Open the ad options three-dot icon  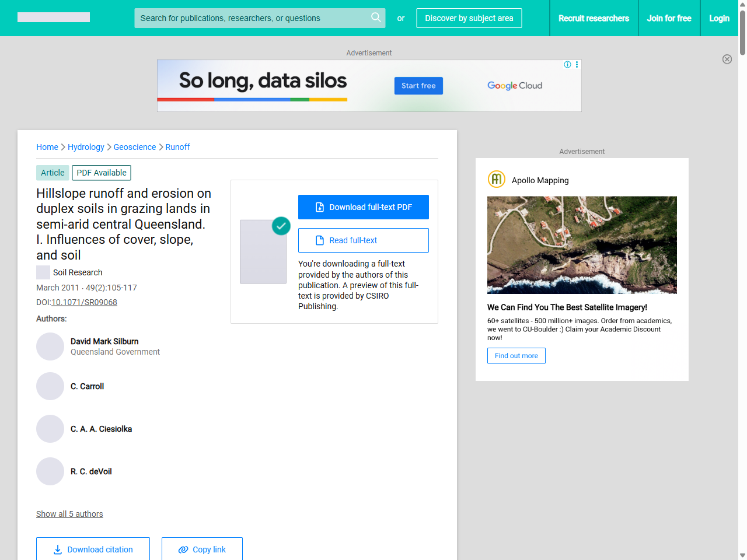(577, 65)
